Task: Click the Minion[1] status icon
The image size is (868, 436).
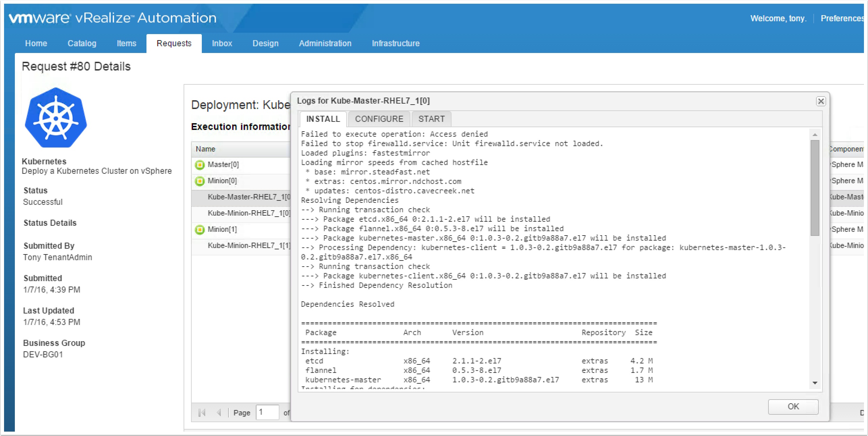Action: pyautogui.click(x=200, y=229)
